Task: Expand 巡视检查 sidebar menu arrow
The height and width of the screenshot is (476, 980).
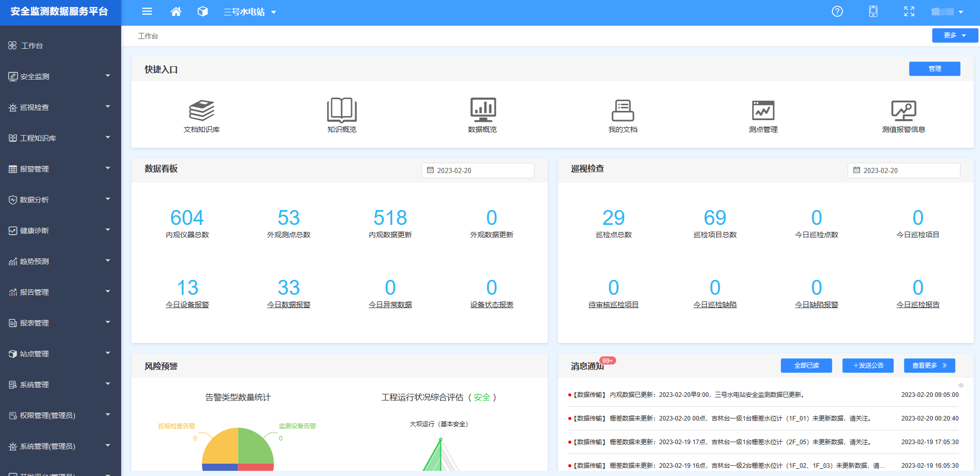Action: click(108, 106)
